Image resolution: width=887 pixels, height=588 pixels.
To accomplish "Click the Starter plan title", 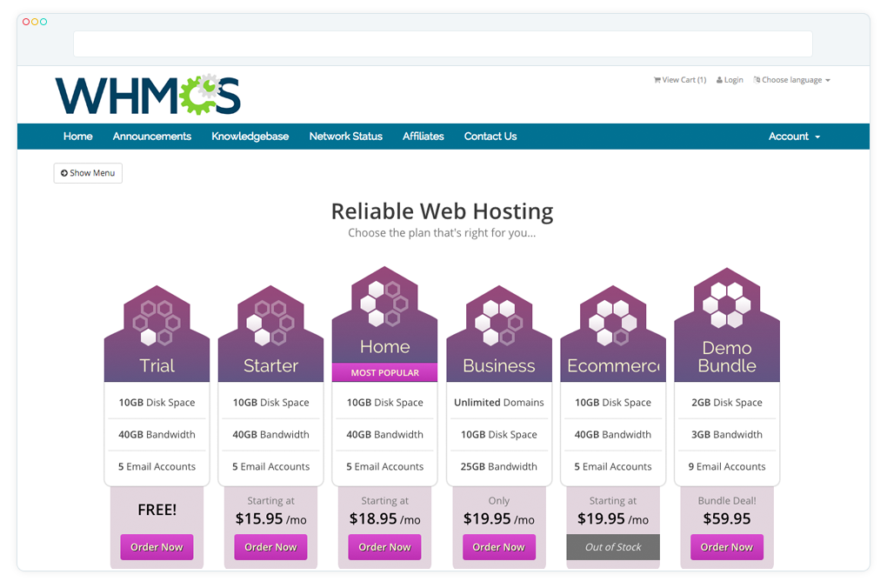I will tap(270, 365).
